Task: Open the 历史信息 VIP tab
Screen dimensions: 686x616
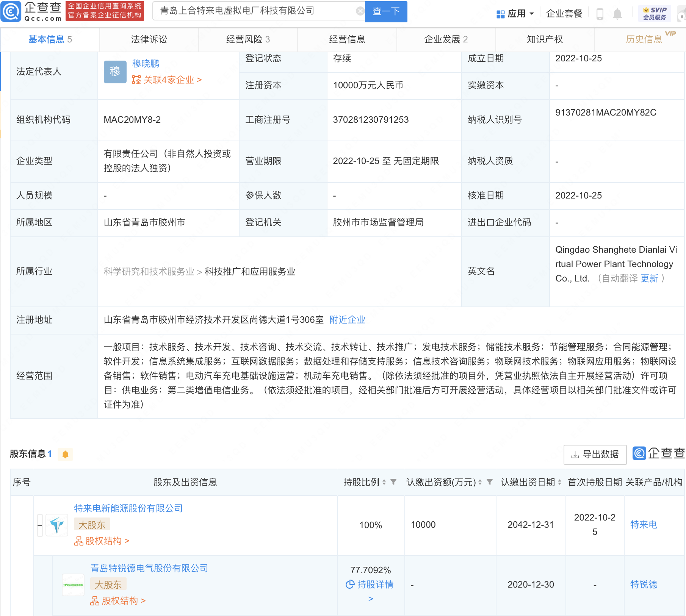Action: 644,39
